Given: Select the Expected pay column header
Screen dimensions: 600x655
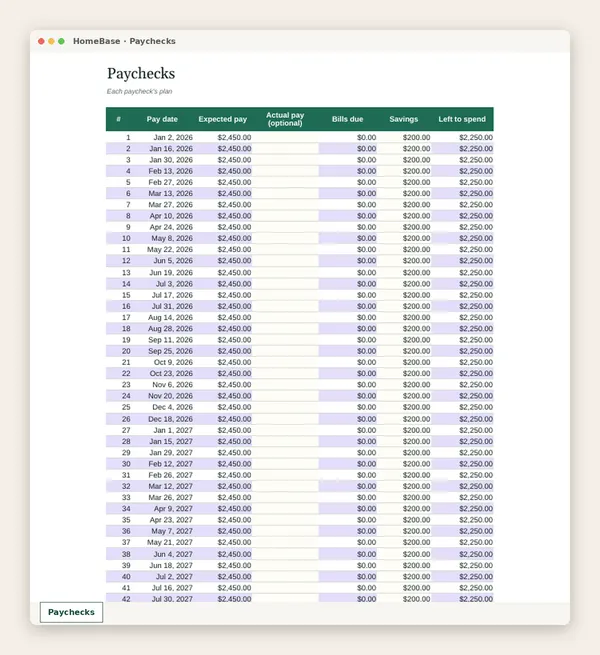Looking at the screenshot, I should [223, 119].
